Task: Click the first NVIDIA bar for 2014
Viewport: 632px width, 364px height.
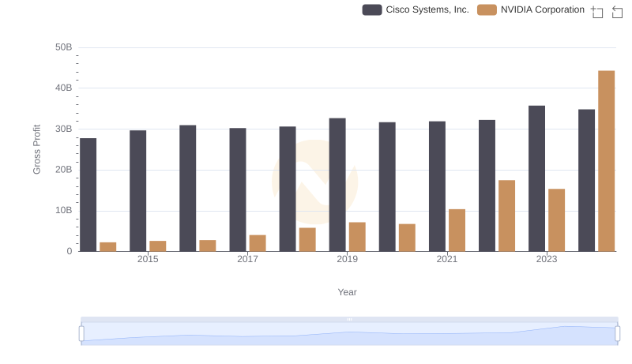Action: 107,247
